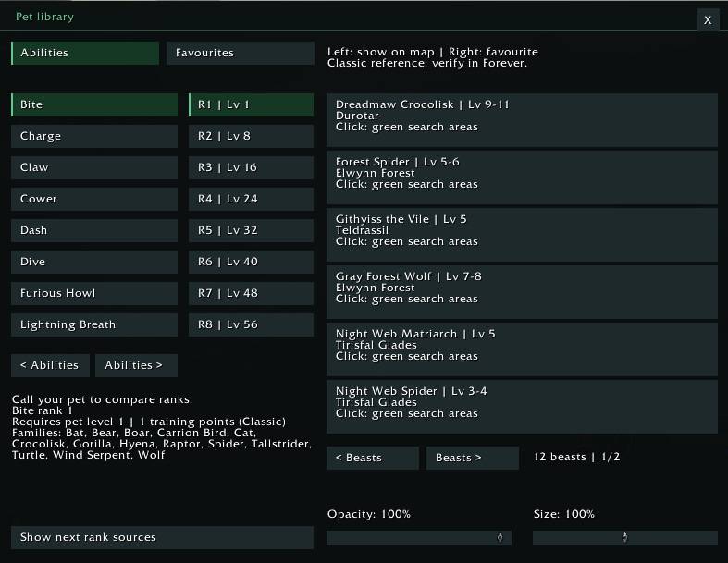This screenshot has width=728, height=563.
Task: Choose rank R5 level 32
Action: click(252, 230)
